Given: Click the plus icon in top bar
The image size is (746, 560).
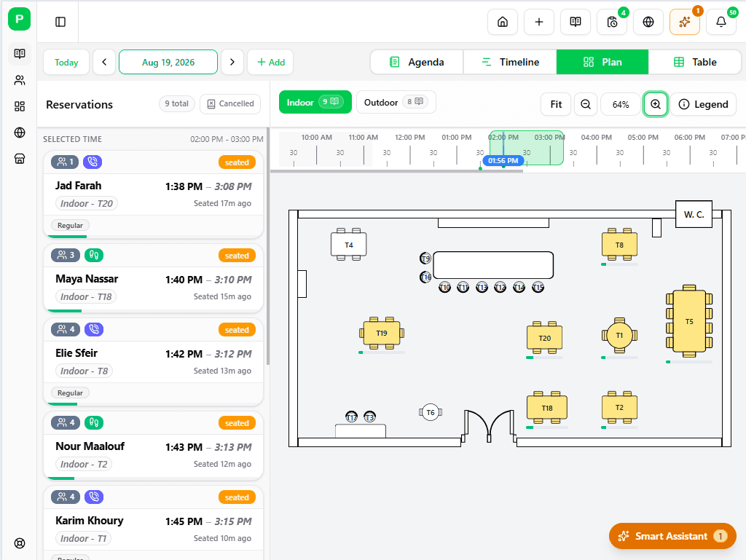Looking at the screenshot, I should pos(538,22).
